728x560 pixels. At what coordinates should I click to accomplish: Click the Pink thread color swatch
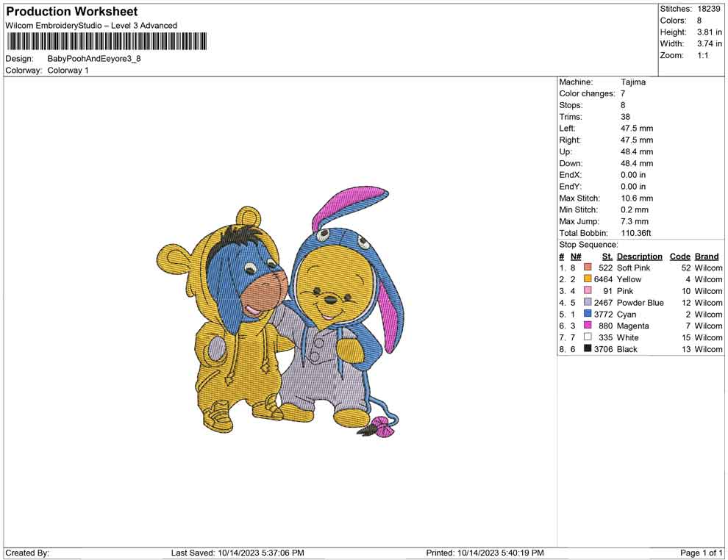coord(588,290)
